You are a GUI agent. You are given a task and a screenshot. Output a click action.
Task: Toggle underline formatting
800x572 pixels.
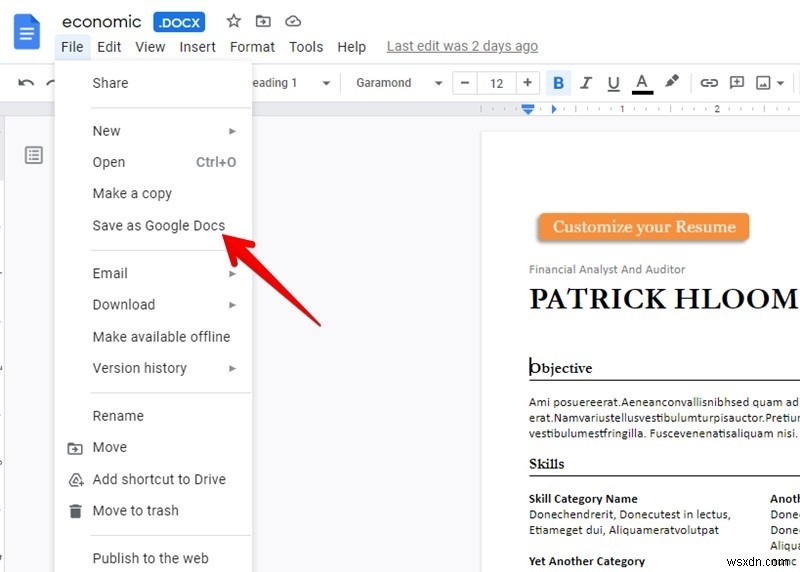point(613,83)
